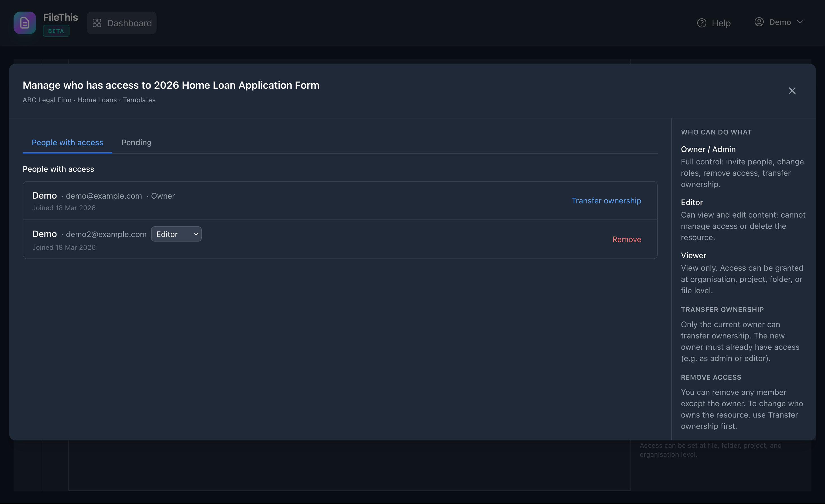Viewport: 825px width, 504px height.
Task: Open Help via the question mark icon
Action: point(702,22)
